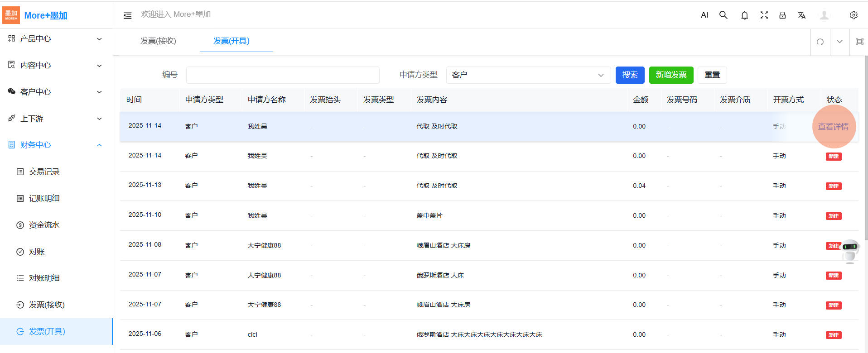Click the refresh tab icon

[820, 42]
